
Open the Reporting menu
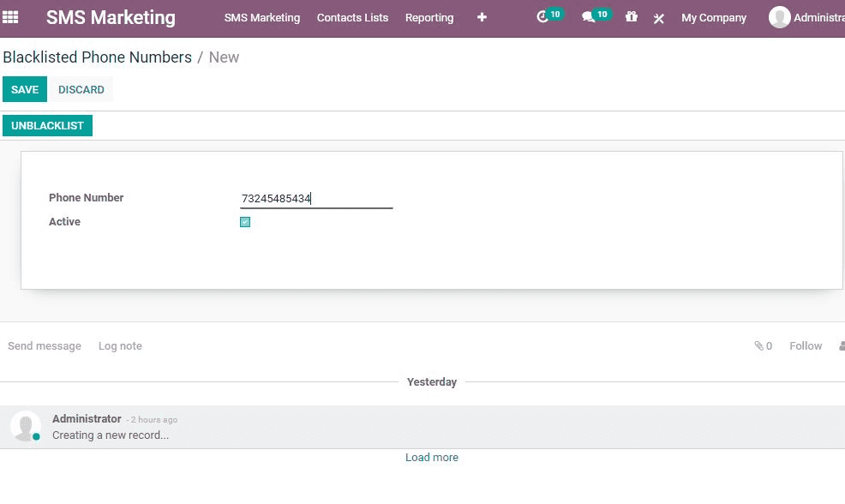[x=429, y=18]
